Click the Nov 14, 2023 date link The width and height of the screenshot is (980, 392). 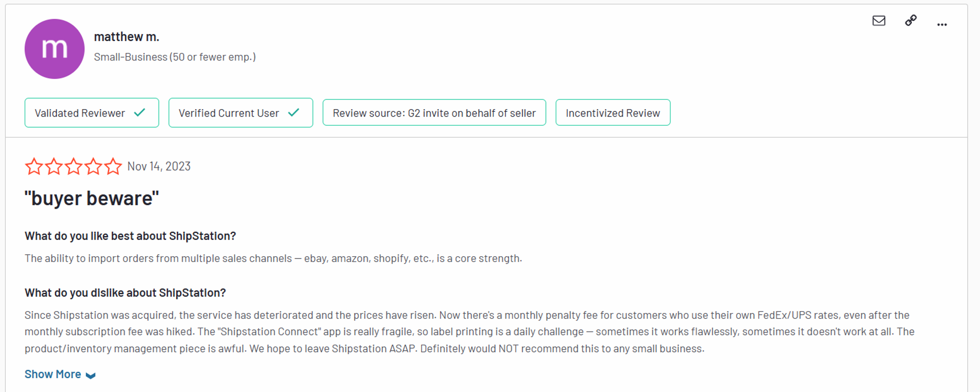[159, 166]
